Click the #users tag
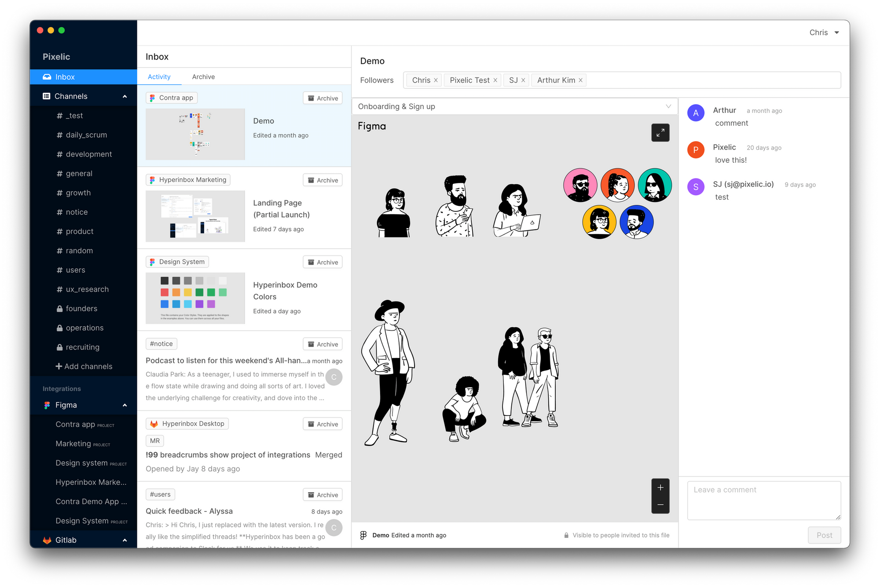The width and height of the screenshot is (880, 588). point(160,494)
